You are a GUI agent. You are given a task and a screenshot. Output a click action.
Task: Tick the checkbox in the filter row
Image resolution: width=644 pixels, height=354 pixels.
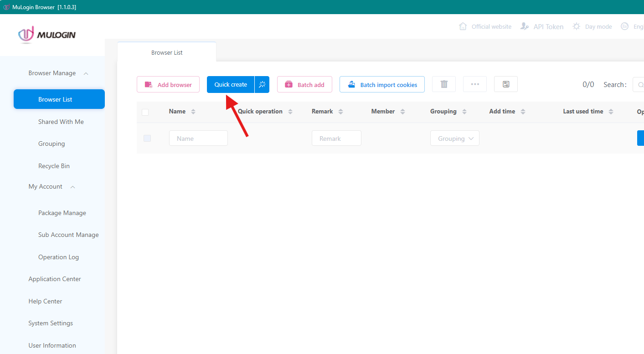(x=147, y=138)
